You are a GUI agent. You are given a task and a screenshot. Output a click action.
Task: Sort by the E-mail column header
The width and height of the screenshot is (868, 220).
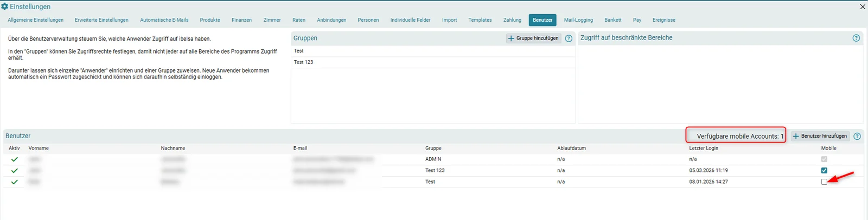click(300, 148)
